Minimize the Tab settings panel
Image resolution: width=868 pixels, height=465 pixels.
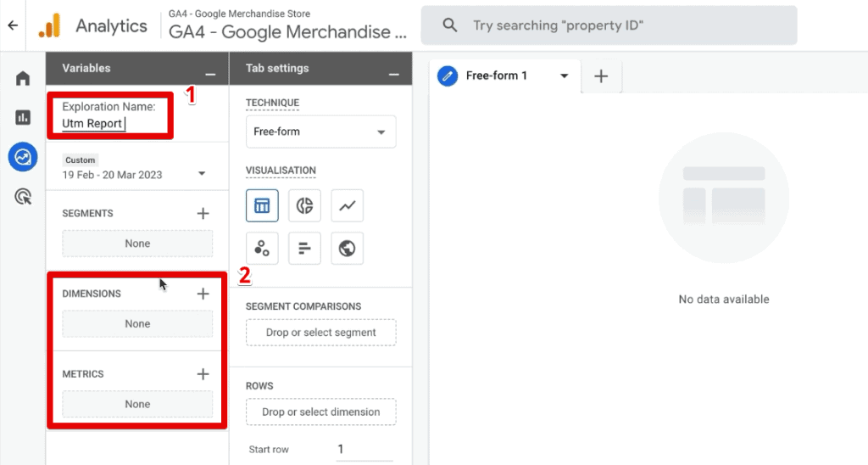(x=393, y=74)
